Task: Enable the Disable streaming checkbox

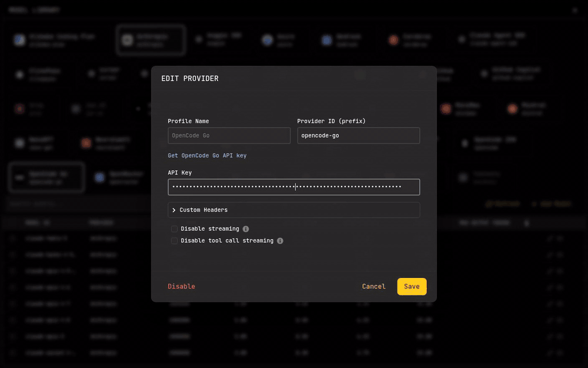Action: click(175, 228)
